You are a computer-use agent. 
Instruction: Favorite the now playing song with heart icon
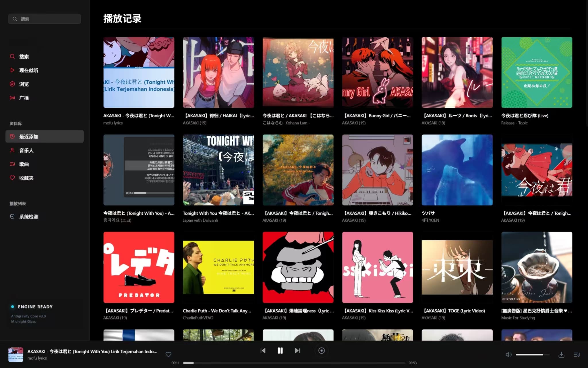(169, 354)
